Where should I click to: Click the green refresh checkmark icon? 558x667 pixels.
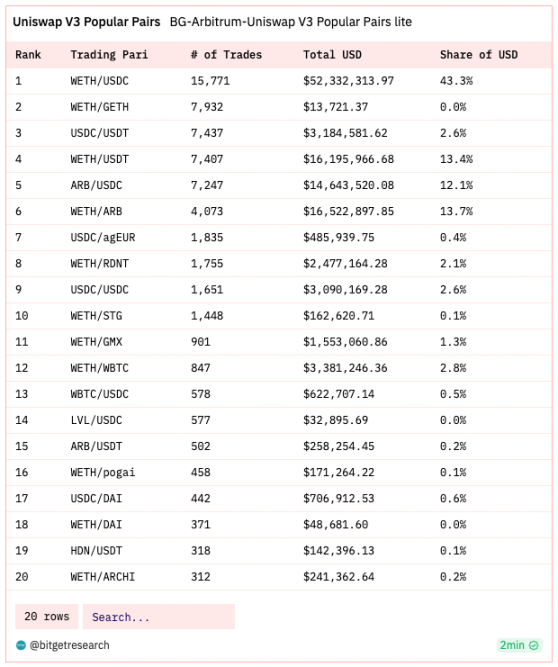533,645
